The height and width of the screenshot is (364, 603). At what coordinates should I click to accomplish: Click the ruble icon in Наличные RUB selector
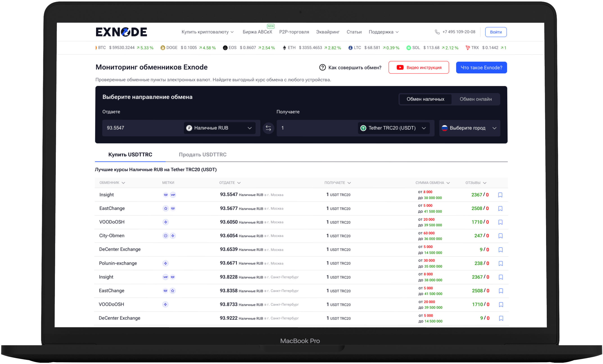click(189, 128)
